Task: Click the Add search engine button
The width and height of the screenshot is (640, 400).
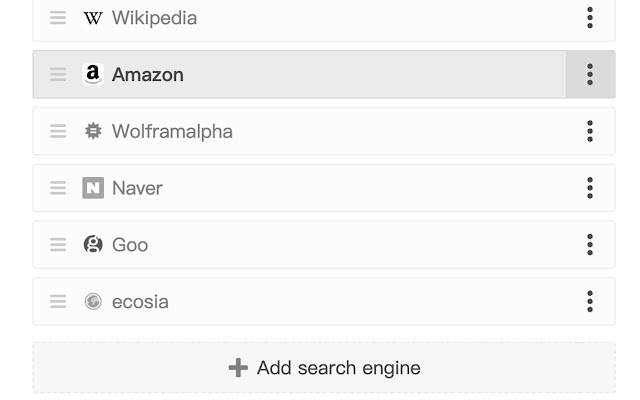Action: coord(324,368)
